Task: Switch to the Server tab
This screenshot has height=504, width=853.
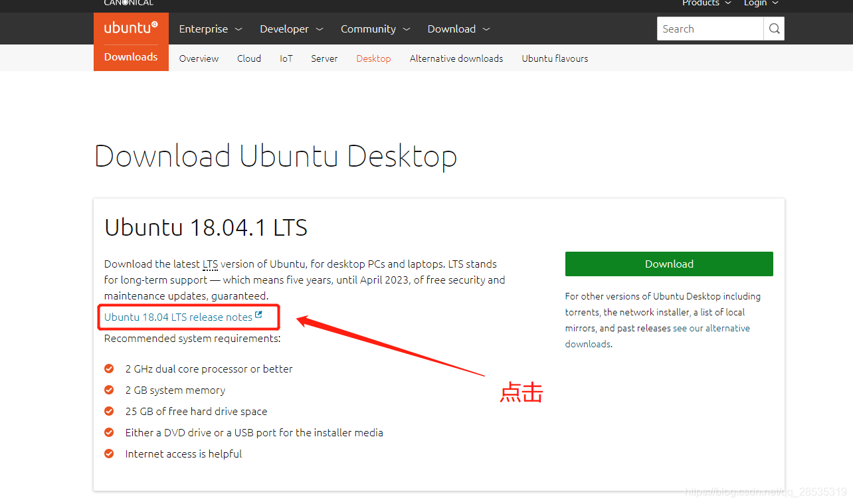Action: click(324, 58)
